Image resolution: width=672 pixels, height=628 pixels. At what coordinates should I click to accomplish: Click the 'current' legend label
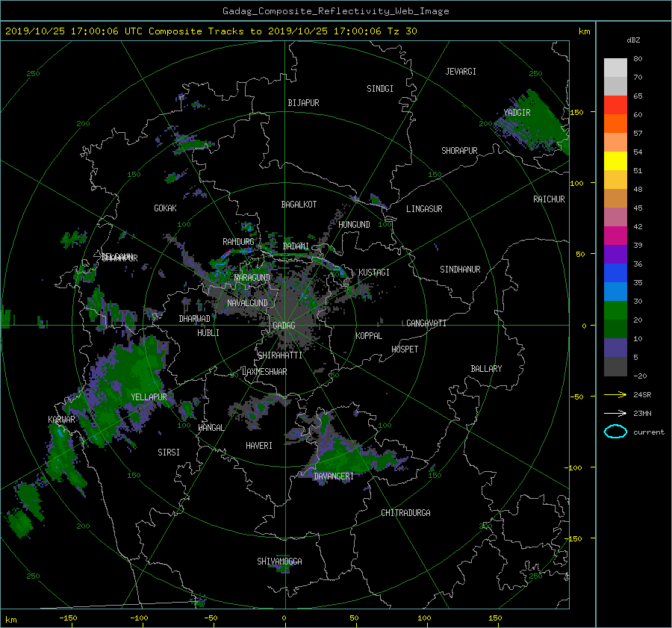[x=648, y=432]
